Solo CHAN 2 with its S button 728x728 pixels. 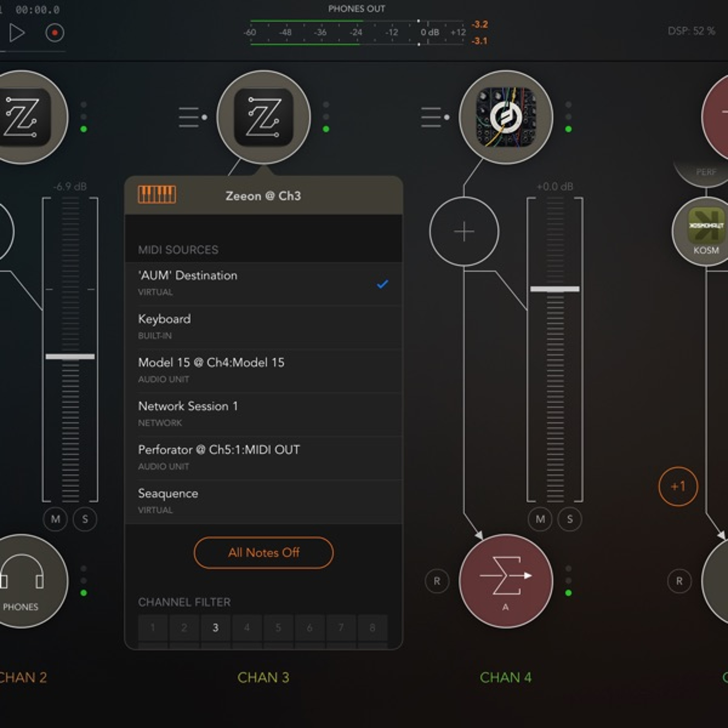pyautogui.click(x=85, y=519)
